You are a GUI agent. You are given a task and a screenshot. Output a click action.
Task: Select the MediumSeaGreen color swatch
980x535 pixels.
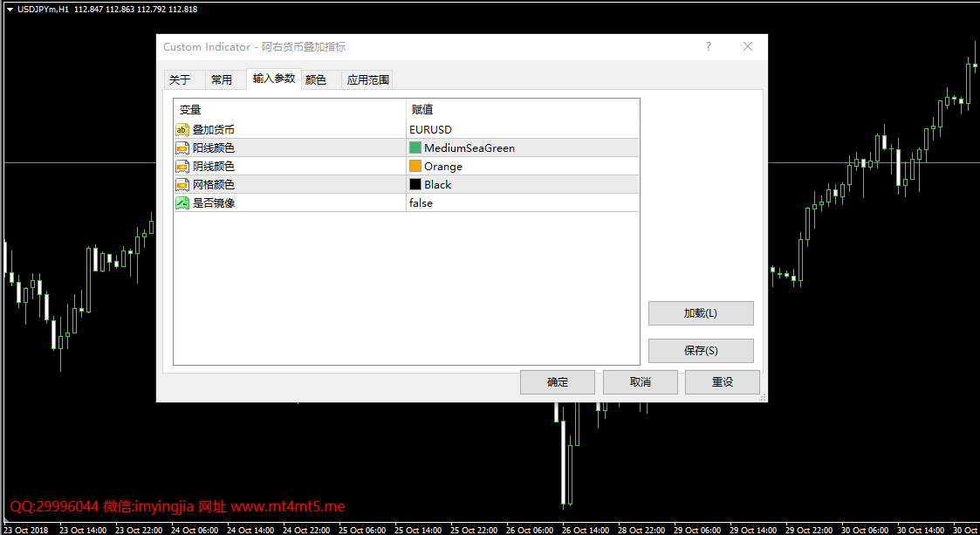[415, 148]
